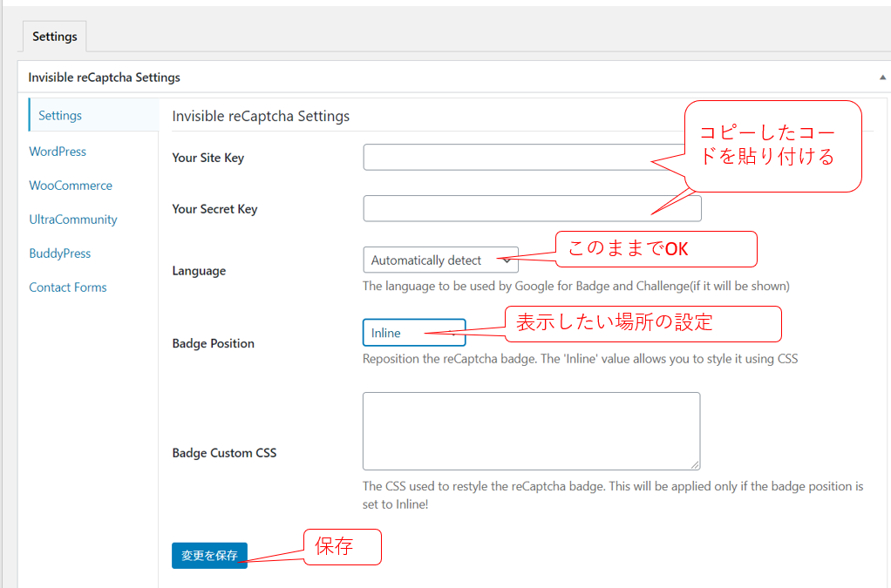Collapse the Invisible reCaptcha Settings panel arrow

point(882,78)
